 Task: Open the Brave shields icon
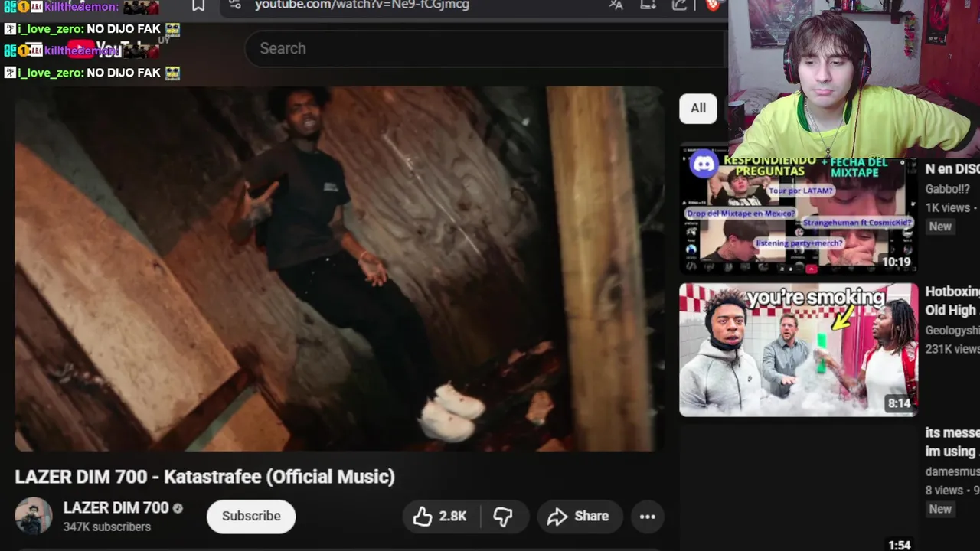click(x=712, y=5)
